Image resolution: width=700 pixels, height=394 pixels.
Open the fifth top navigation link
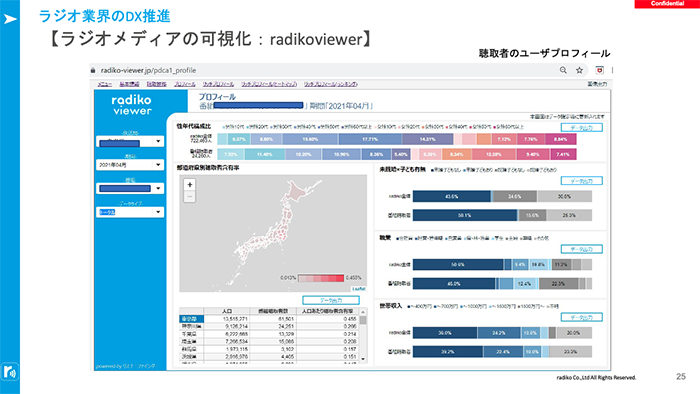tap(218, 84)
